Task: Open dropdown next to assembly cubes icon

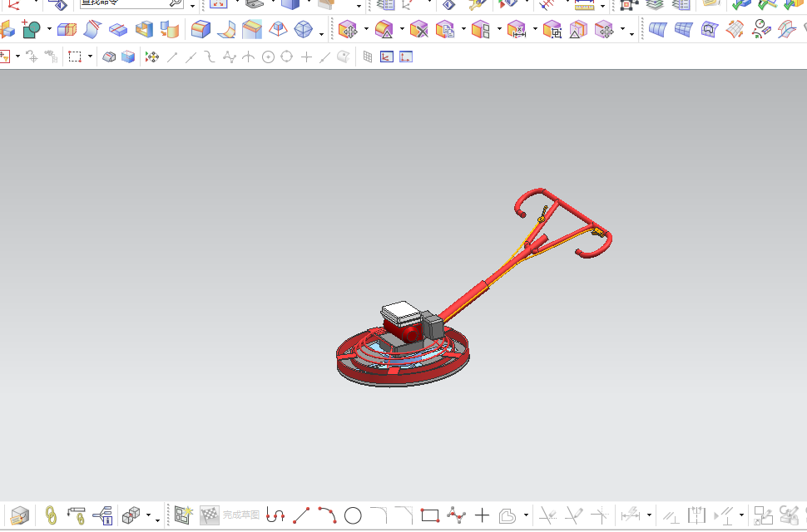Action: point(149,515)
